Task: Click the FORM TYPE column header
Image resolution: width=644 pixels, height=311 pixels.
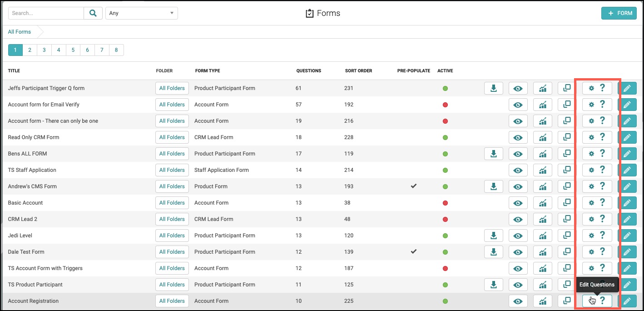Action: coord(208,71)
